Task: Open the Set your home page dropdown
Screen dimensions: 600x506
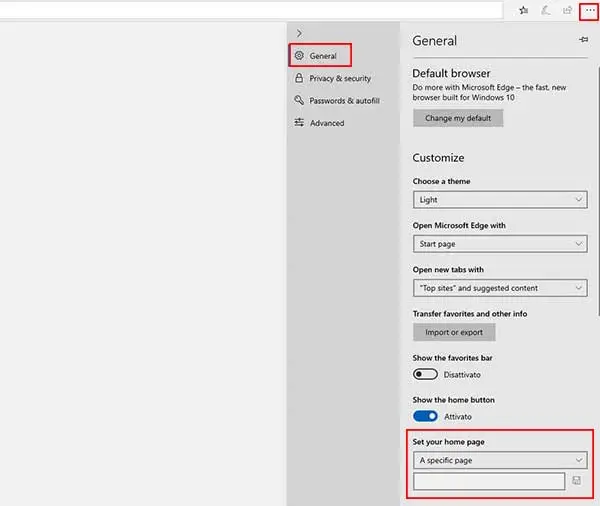Action: tap(500, 460)
